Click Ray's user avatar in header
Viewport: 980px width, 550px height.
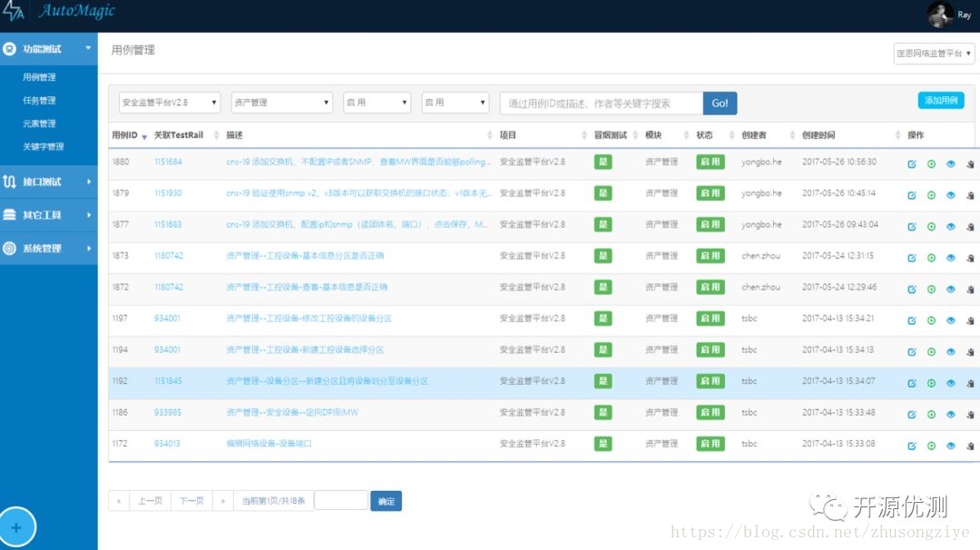(x=939, y=14)
